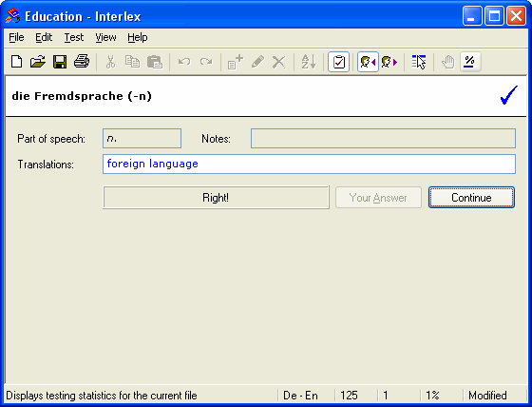Screen dimensions: 532x407
Task: Click the Paste clipboard icon
Action: tap(155, 62)
